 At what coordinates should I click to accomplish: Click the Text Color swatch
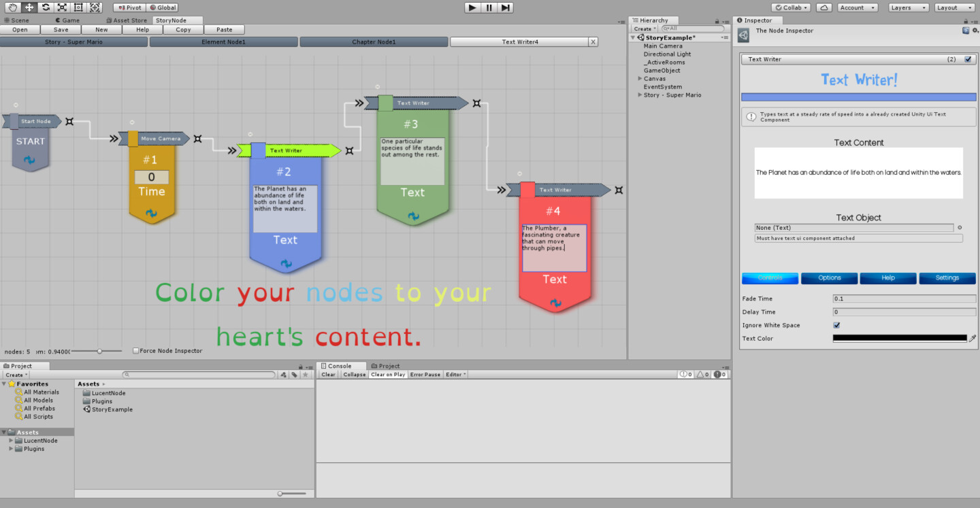898,338
